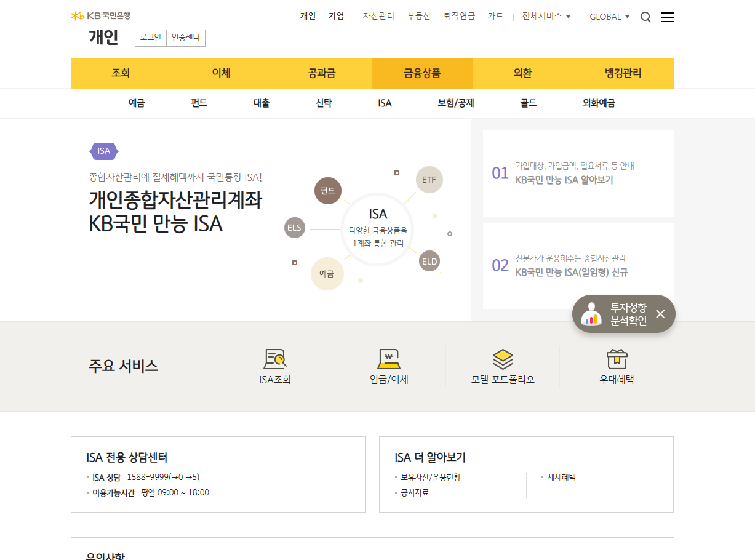Viewport: 755px width, 560px height.
Task: Click the KB Kookmin Bank logo
Action: point(101,16)
